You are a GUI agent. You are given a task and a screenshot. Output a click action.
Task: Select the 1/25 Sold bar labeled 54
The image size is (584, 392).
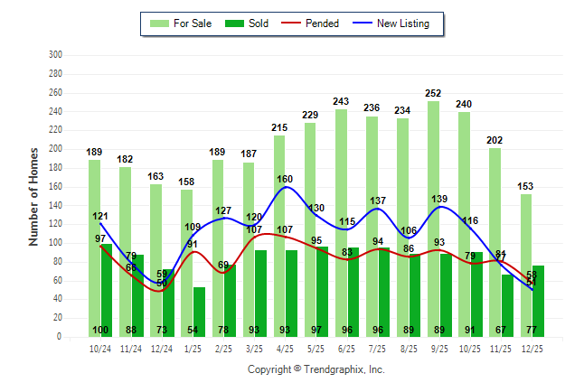tap(199, 312)
